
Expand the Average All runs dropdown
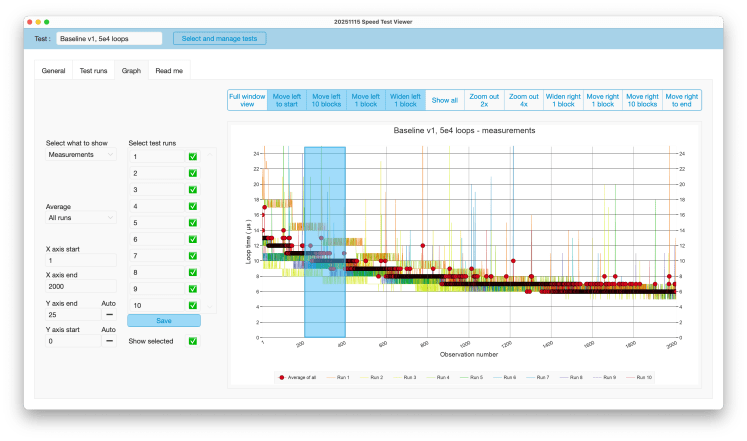pos(81,217)
